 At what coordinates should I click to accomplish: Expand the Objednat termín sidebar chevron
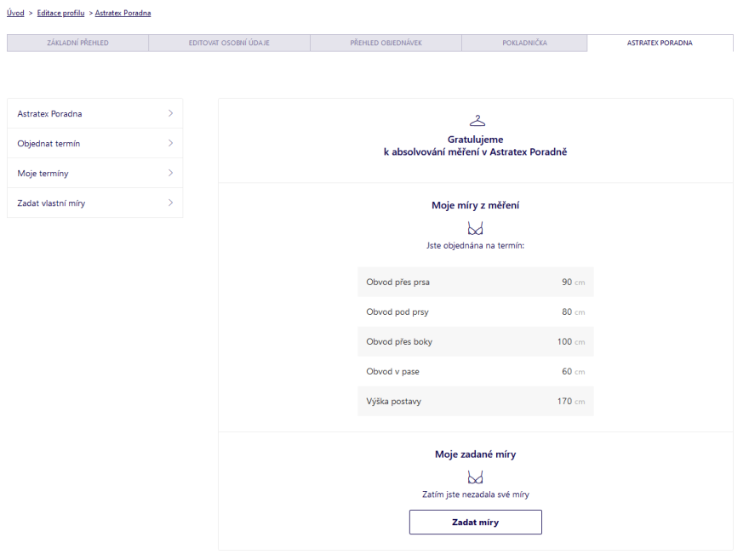(170, 143)
